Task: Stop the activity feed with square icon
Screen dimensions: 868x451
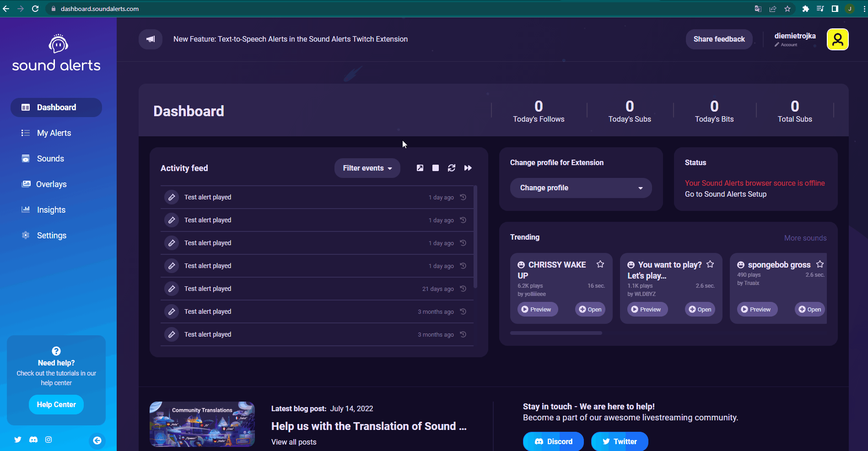Action: 436,168
